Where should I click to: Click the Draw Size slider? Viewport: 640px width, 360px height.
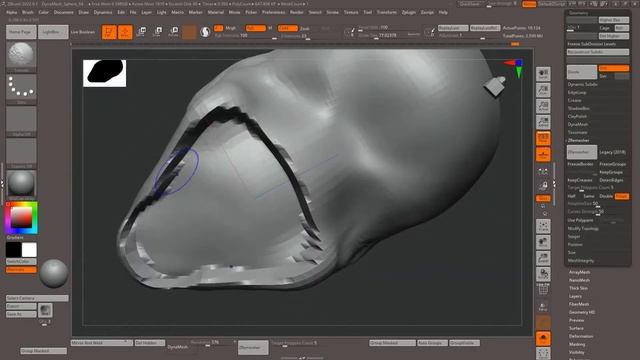click(389, 36)
